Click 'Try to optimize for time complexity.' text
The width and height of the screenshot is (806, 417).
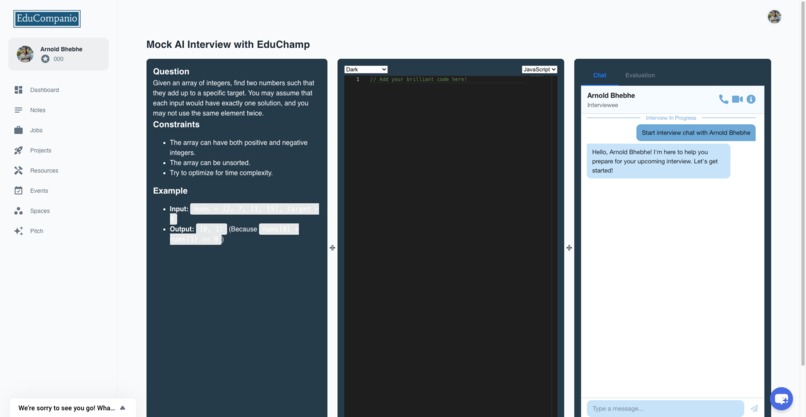click(221, 173)
